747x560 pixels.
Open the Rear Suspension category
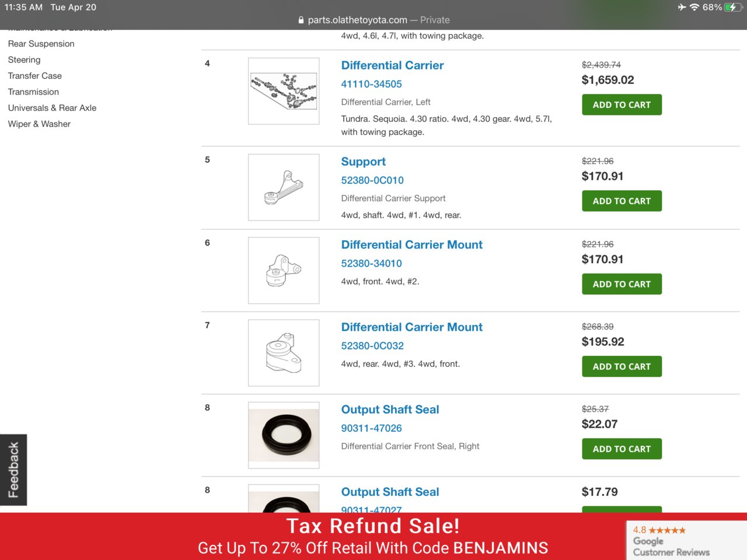tap(41, 44)
